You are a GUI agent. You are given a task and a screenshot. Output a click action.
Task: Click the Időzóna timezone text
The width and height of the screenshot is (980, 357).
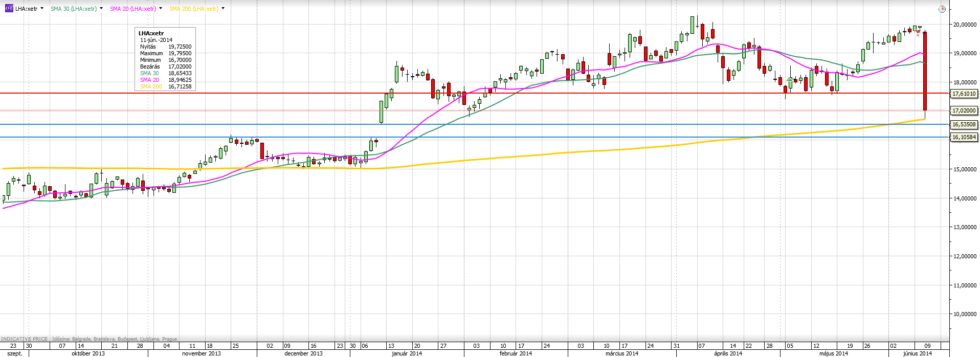(115, 339)
